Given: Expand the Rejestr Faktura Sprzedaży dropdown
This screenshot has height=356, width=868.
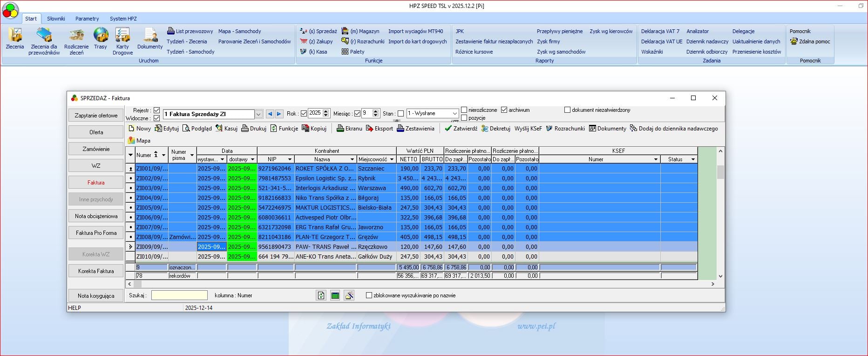Looking at the screenshot, I should 258,114.
